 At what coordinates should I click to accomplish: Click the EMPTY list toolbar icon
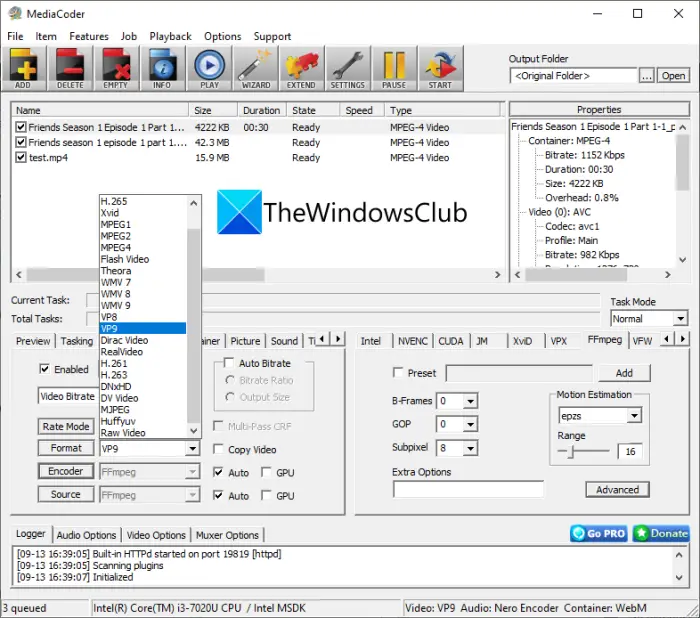[116, 68]
